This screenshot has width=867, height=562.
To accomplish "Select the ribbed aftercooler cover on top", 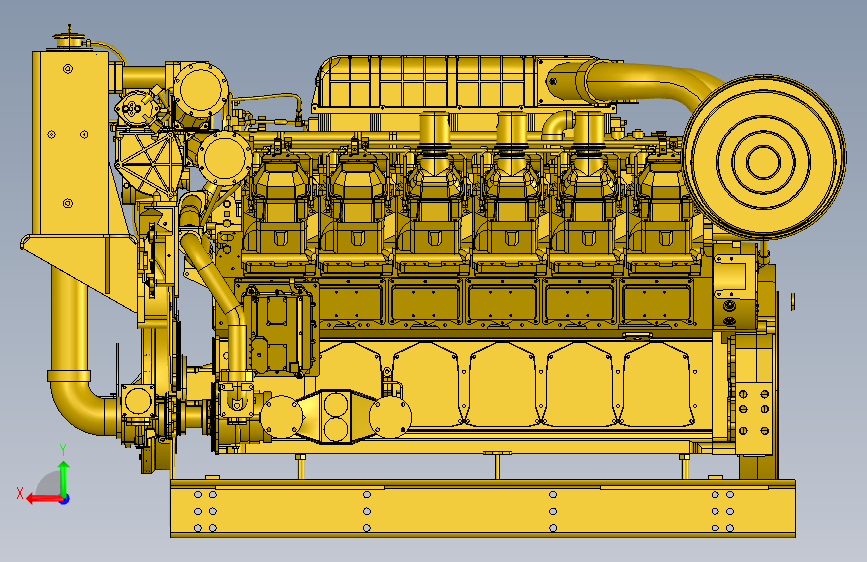I will click(x=426, y=82).
